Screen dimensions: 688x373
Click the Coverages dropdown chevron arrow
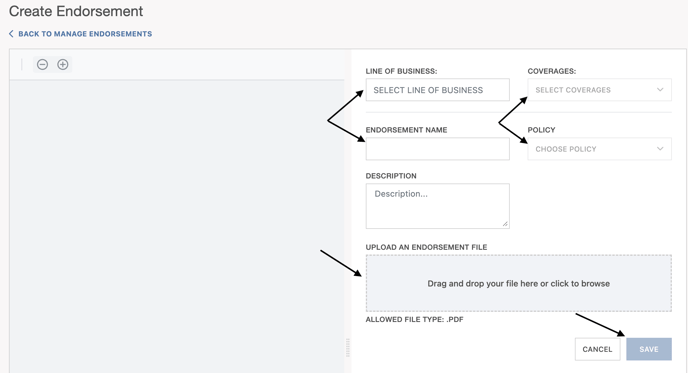[x=660, y=90]
